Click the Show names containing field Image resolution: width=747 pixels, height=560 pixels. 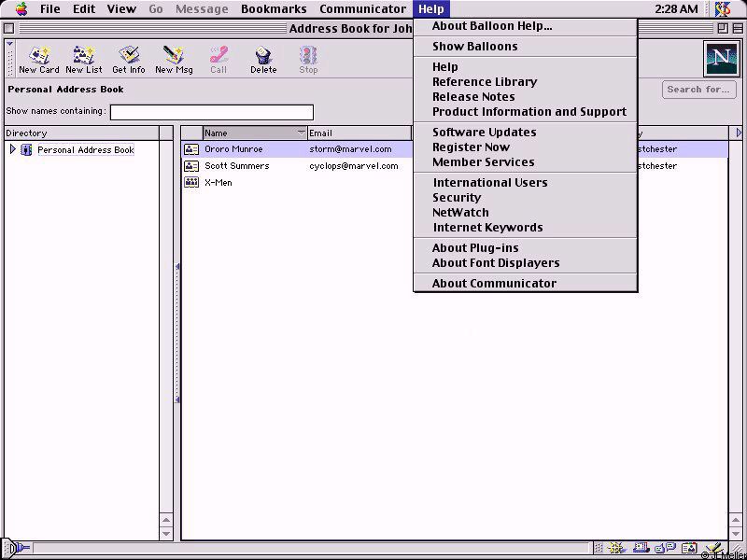tap(212, 112)
